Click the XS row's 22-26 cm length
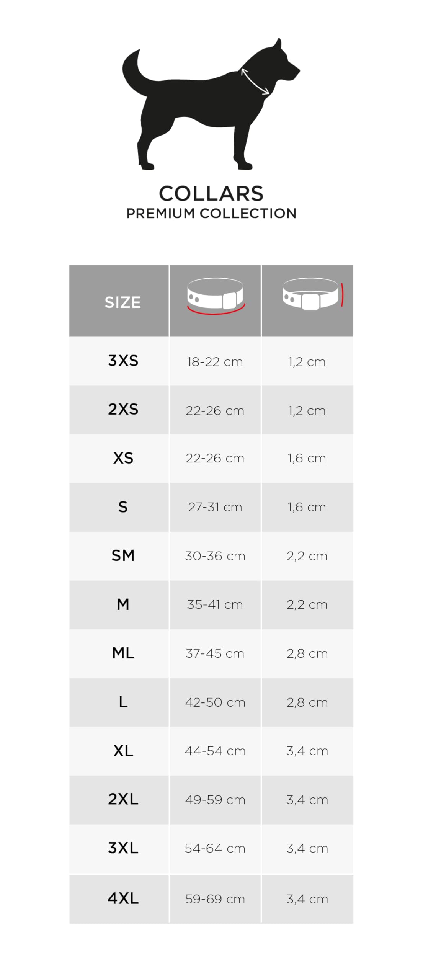Viewport: 423px width, 980px height. pyautogui.click(x=215, y=458)
